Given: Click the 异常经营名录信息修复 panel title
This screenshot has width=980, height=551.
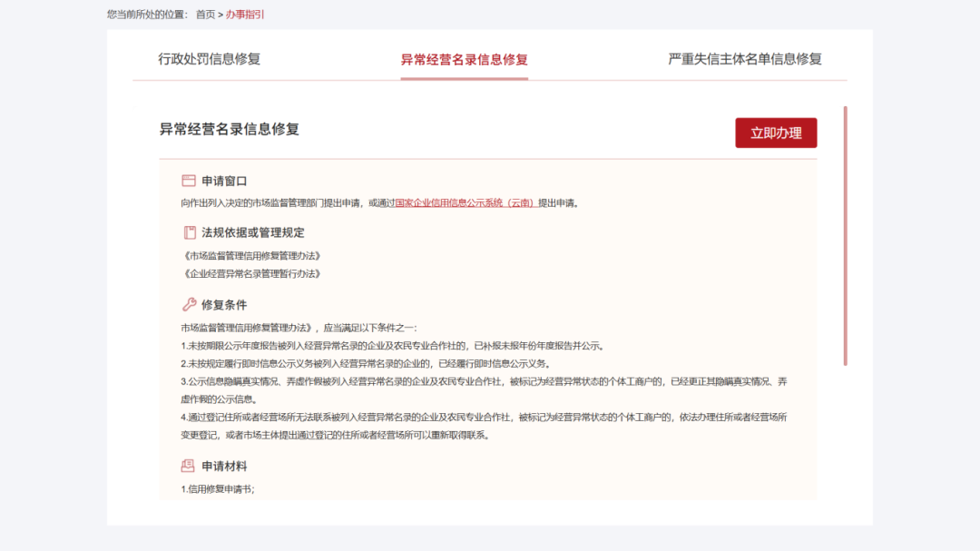Looking at the screenshot, I should (x=230, y=130).
